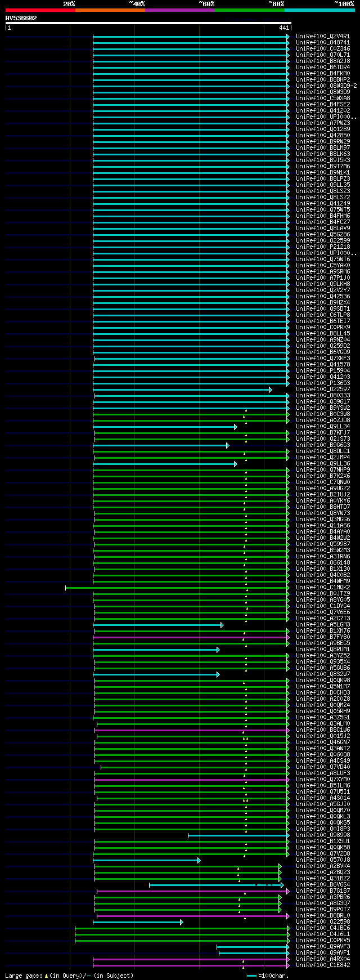The height and width of the screenshot is (980, 360).
Task: Click the purple ~60% identity legend segment
Action: (x=179, y=10)
